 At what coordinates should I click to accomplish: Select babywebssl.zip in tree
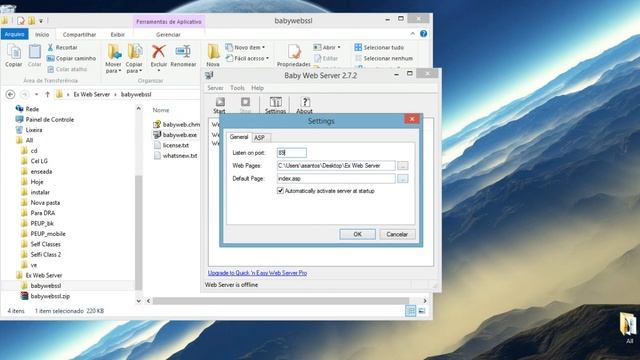[x=45, y=296]
